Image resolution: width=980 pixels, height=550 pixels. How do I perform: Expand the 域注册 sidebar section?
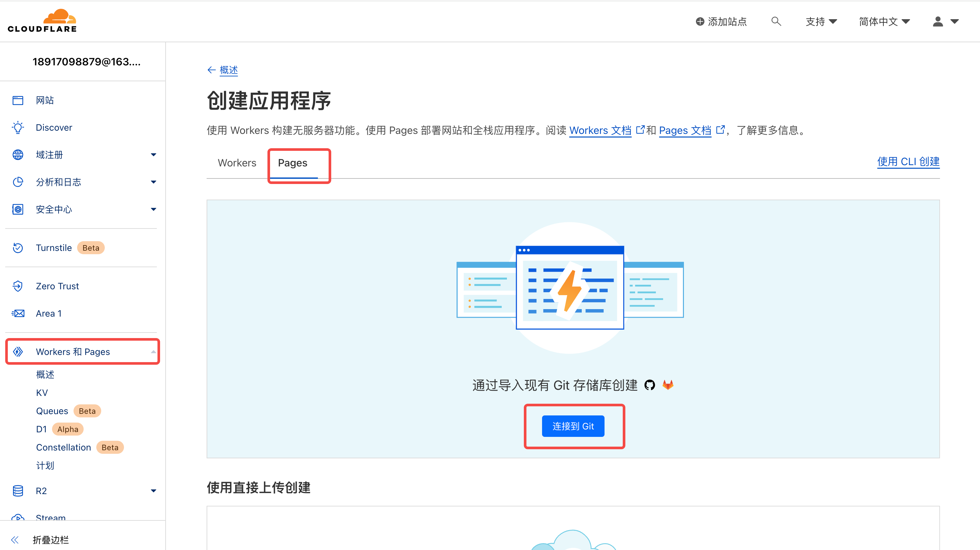pyautogui.click(x=153, y=155)
